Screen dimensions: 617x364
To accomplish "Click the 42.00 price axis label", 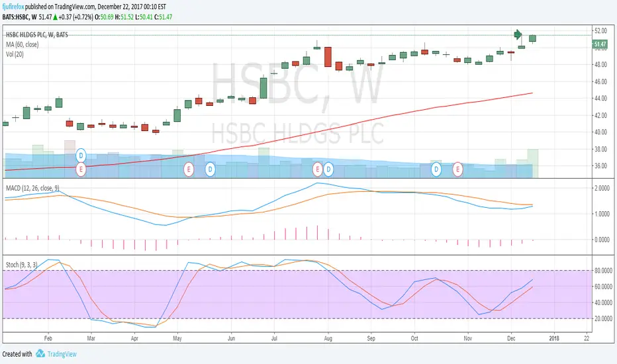I will [600, 115].
